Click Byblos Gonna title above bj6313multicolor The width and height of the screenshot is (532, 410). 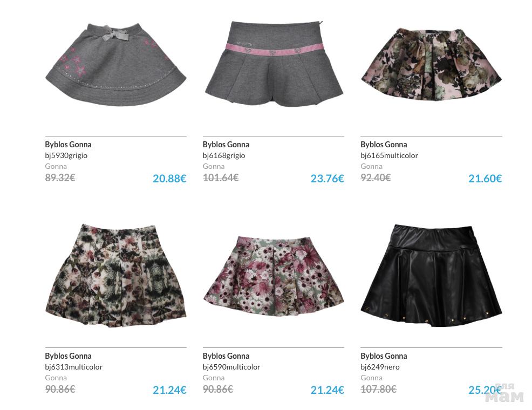[68, 356]
